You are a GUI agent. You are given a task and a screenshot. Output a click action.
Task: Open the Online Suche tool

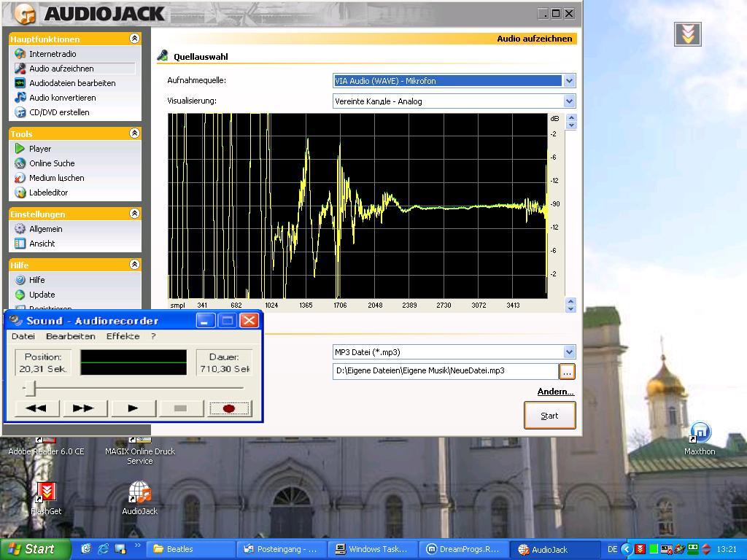tap(44, 163)
